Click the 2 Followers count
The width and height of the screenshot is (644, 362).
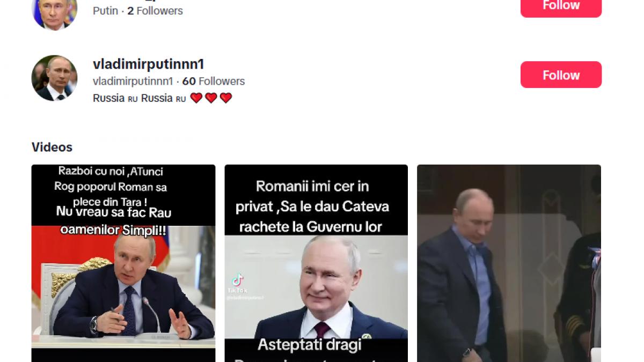coord(155,11)
